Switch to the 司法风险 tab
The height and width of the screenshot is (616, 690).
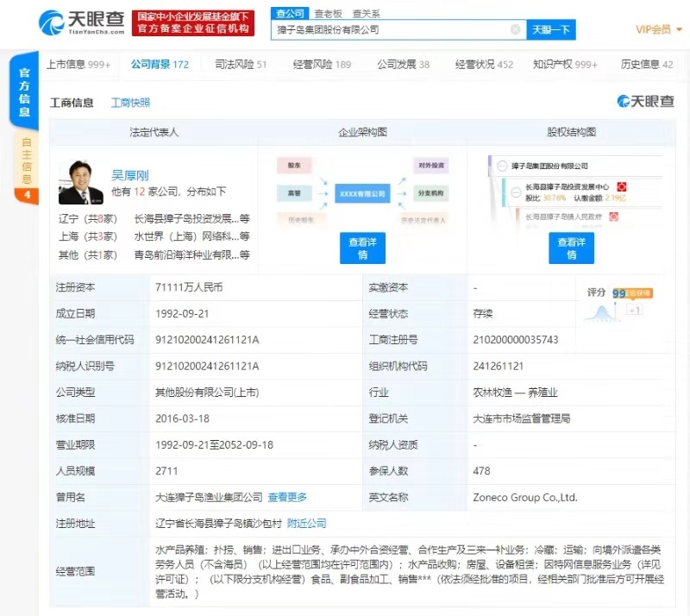point(241,65)
